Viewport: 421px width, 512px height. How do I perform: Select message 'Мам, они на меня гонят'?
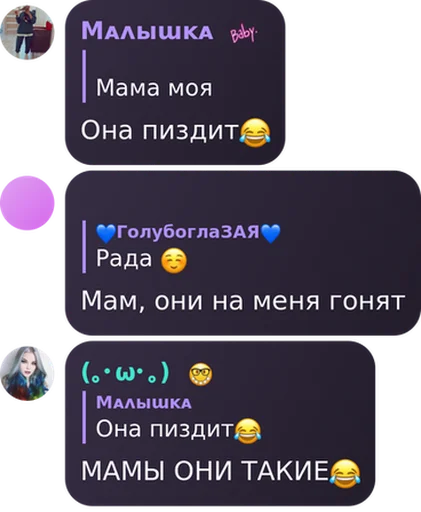(x=243, y=301)
